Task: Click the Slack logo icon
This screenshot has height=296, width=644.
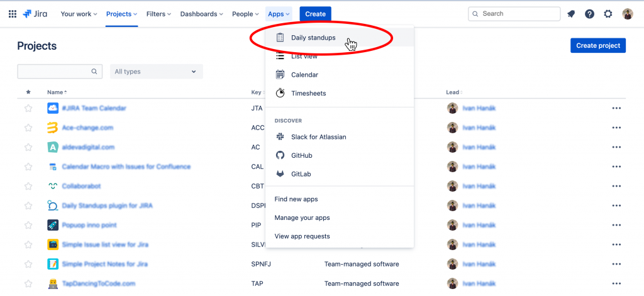Action: click(280, 137)
